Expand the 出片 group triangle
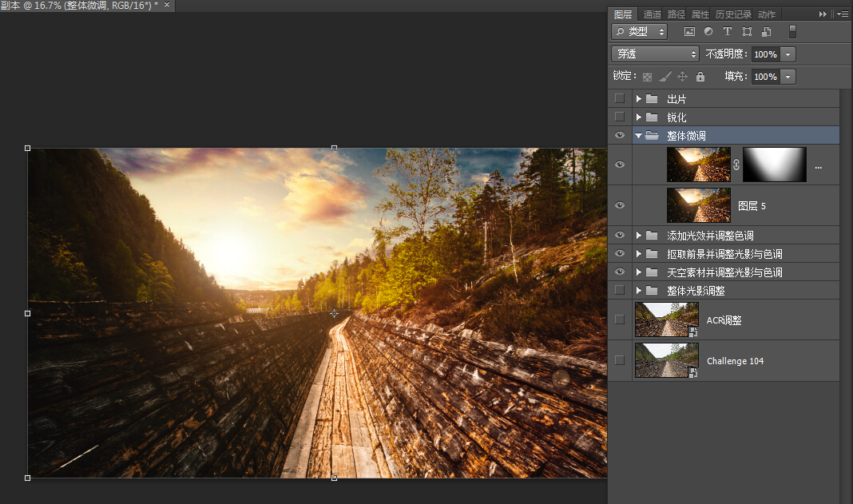Image resolution: width=853 pixels, height=504 pixels. click(x=639, y=99)
